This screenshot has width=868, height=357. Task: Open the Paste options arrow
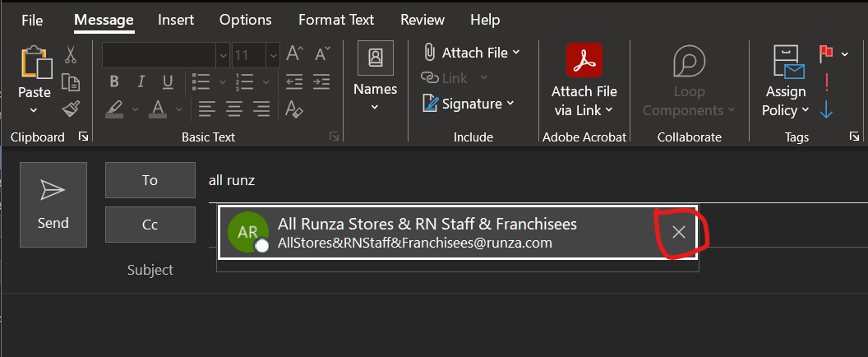point(34,109)
